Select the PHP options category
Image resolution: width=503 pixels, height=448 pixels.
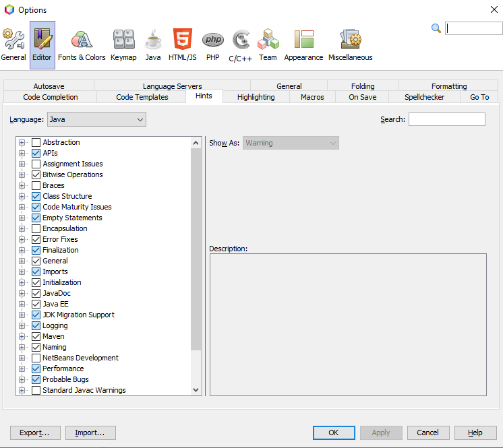coord(213,44)
